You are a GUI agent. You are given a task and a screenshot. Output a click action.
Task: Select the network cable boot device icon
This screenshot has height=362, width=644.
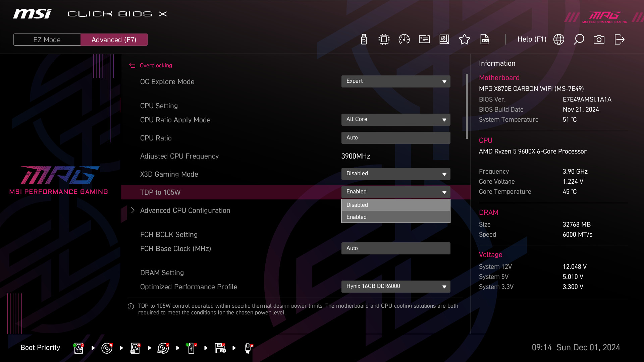point(248,348)
